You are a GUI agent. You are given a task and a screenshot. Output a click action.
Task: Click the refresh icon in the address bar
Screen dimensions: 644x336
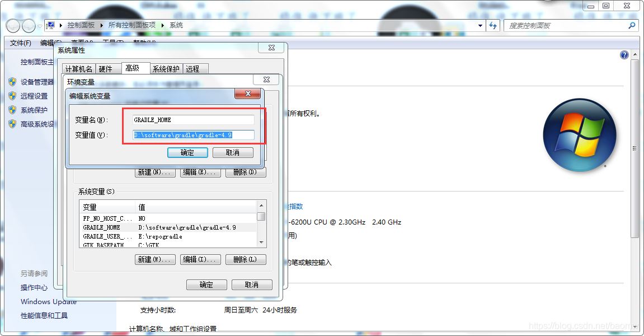[x=493, y=25]
